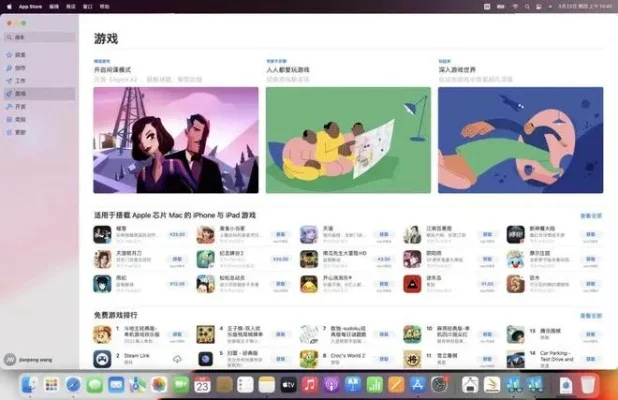
Task: Click the ¥1.00 price for 迷失岛
Action: (x=487, y=284)
